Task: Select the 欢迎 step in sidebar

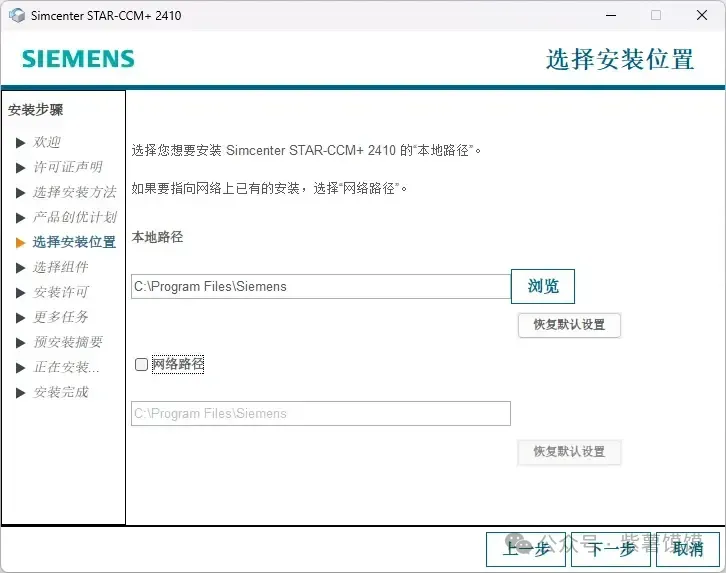Action: [47, 142]
